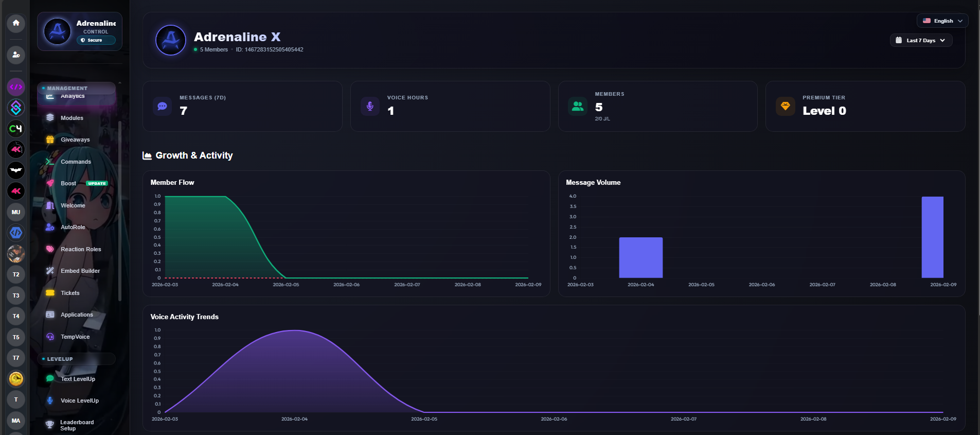Viewport: 980px width, 435px height.
Task: Select the Batman logo server icon
Action: click(x=16, y=170)
